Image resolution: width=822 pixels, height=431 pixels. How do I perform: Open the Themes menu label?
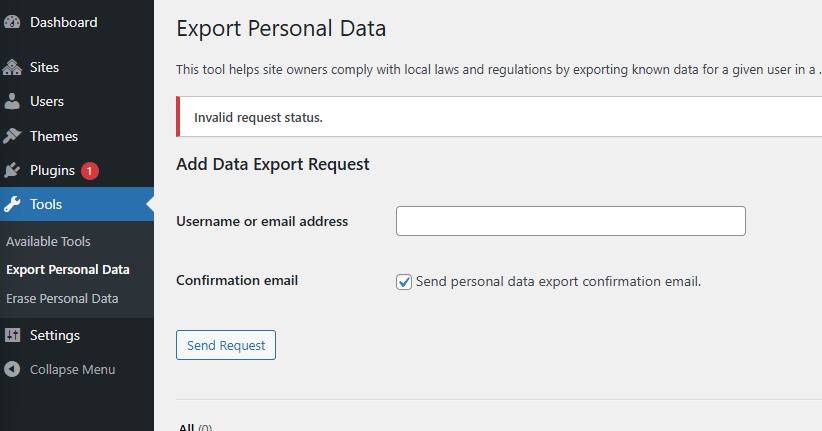point(54,136)
